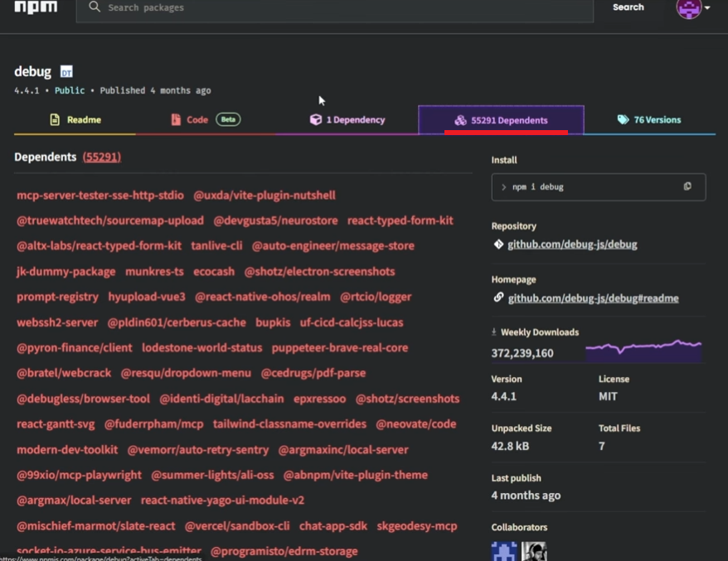The width and height of the screenshot is (728, 561).
Task: Open uf-cicd-calcjss-lucas package
Action: tap(352, 322)
